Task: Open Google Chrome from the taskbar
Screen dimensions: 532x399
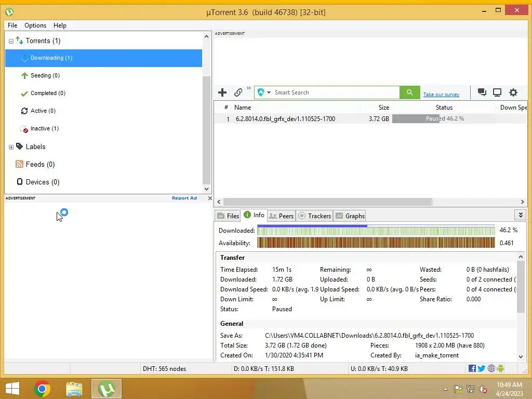Action: pos(42,389)
